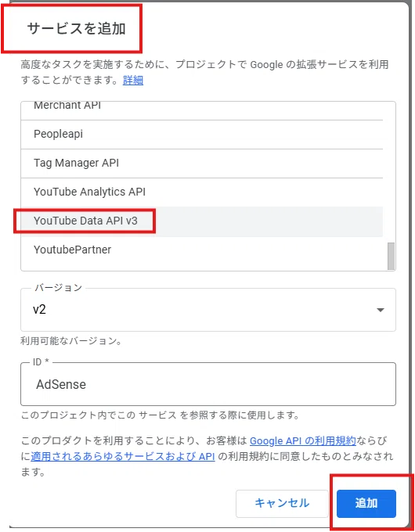Choose Tag Manager API service
415x532 pixels.
[202, 164]
